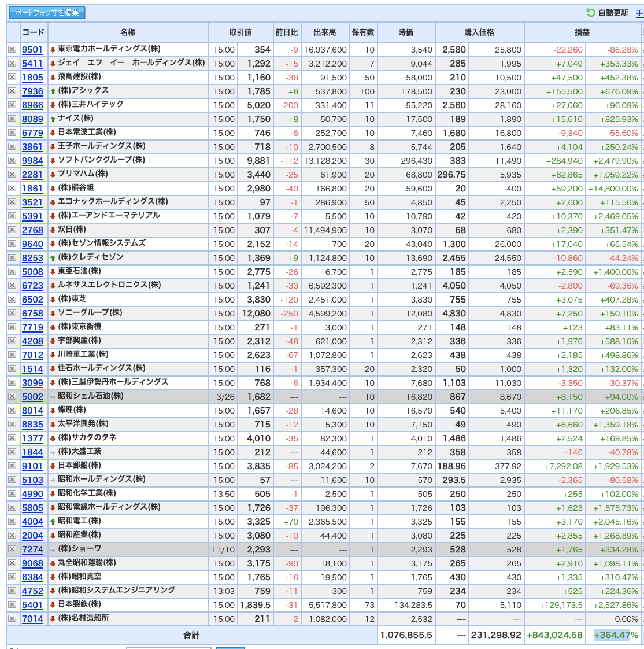Remove 6758 ソニーグループ via X icon

click(x=12, y=313)
